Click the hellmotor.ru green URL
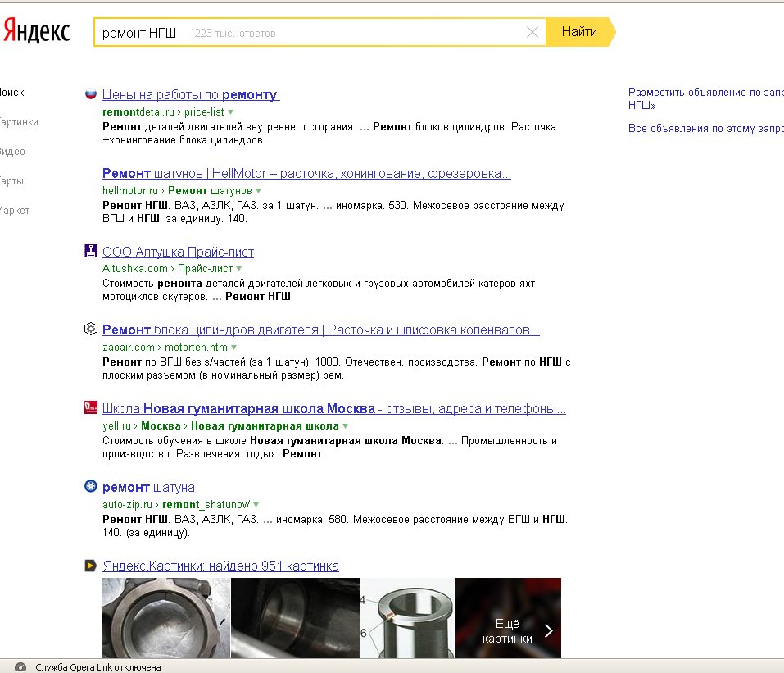This screenshot has width=784, height=673. tap(130, 191)
